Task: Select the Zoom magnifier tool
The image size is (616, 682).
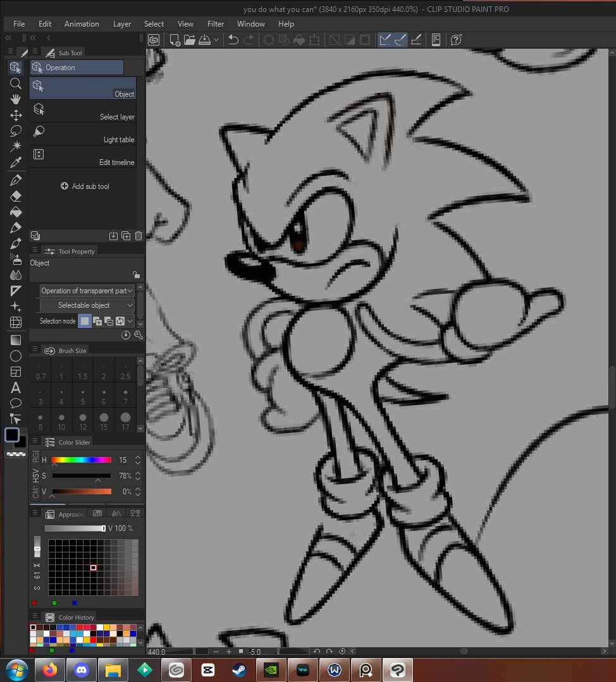Action: pos(16,83)
